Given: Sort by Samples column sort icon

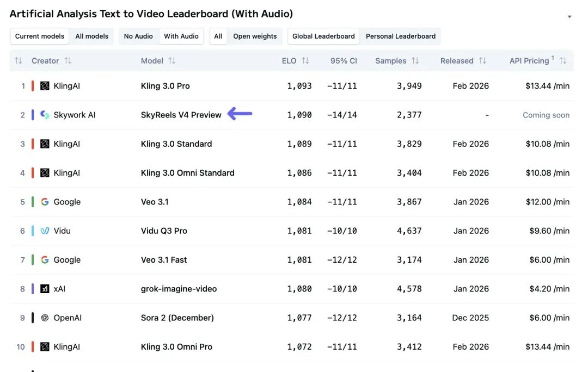Looking at the screenshot, I should (x=415, y=61).
